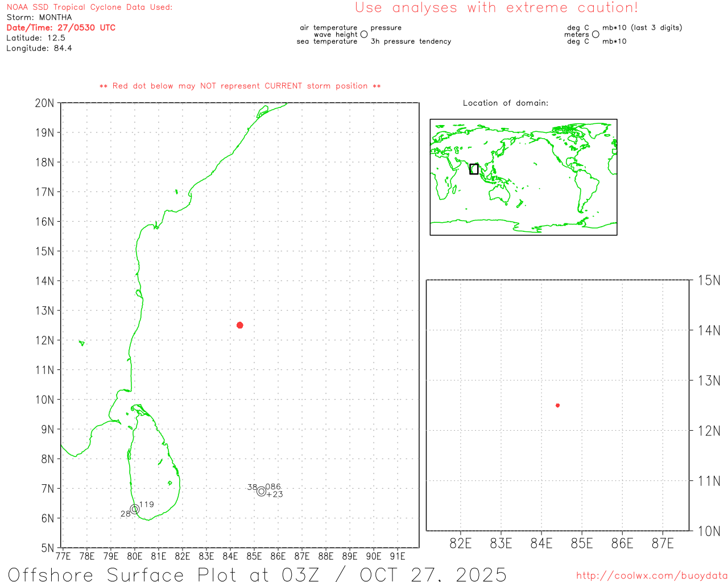Click the NOAA SSD Tropical Cyclone Data heading
Image resolution: width=728 pixels, height=582 pixels.
point(89,7)
